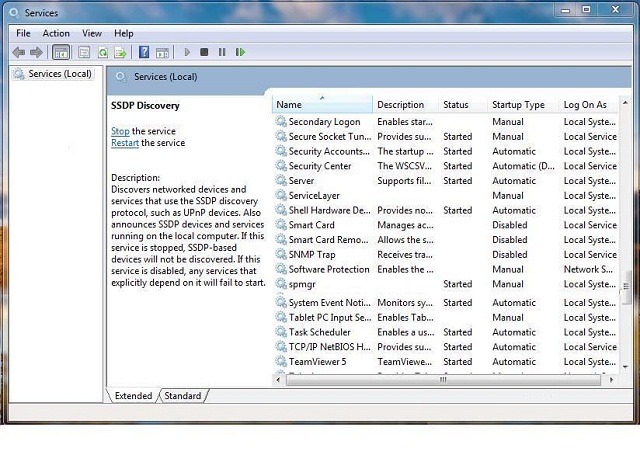Click the Restart the service link
Viewport: 640px width, 469px height.
(125, 143)
